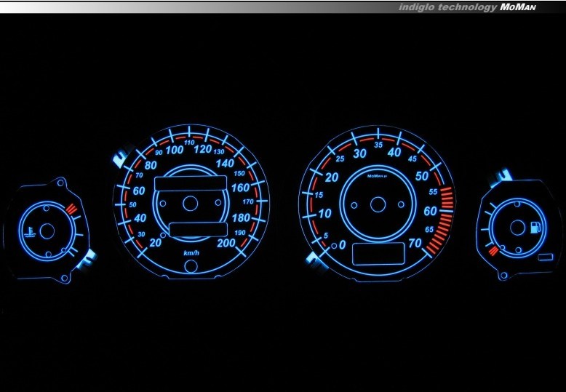Click the fuel pump icon on right gauge
Screen dimensions: 566x392
click(x=537, y=227)
